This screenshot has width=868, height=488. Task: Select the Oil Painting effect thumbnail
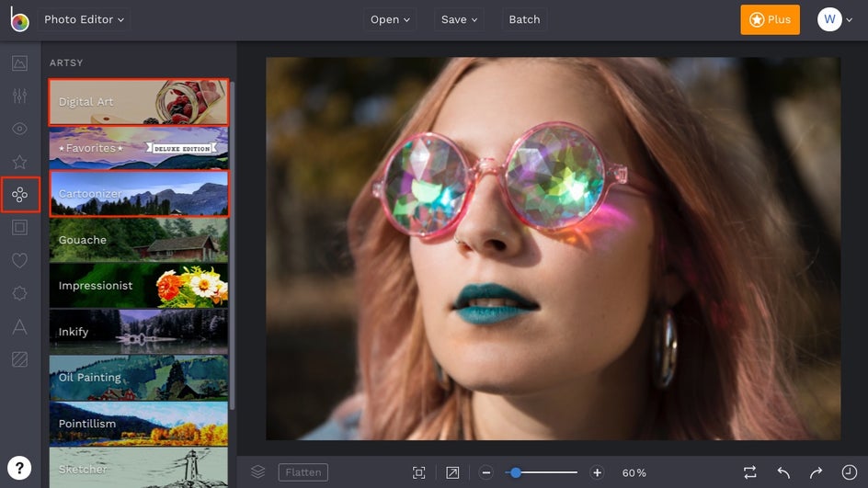click(x=138, y=378)
